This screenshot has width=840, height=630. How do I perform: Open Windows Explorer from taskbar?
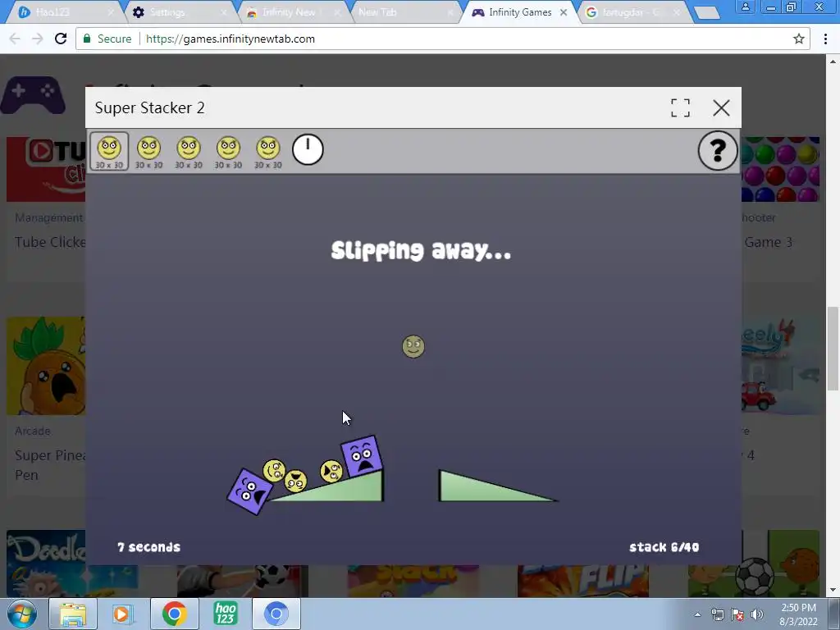[x=73, y=614]
